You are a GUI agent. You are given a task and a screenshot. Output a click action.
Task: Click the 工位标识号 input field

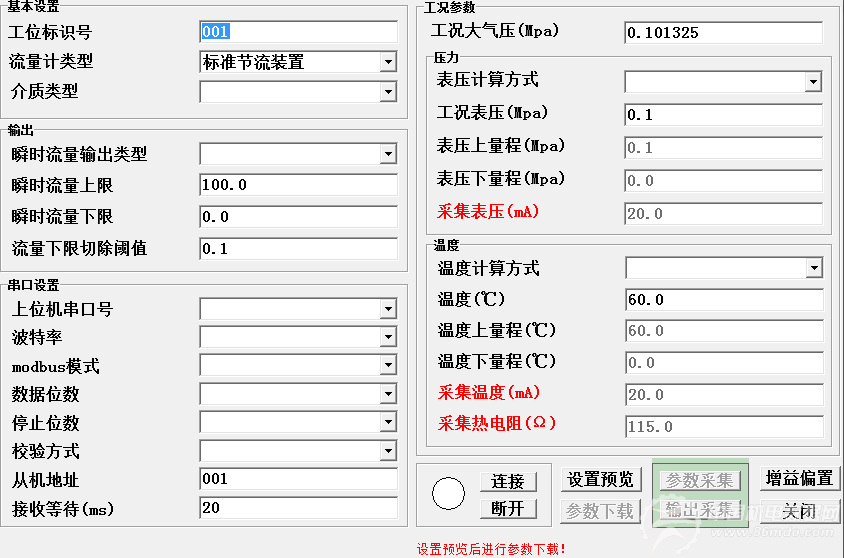(298, 32)
